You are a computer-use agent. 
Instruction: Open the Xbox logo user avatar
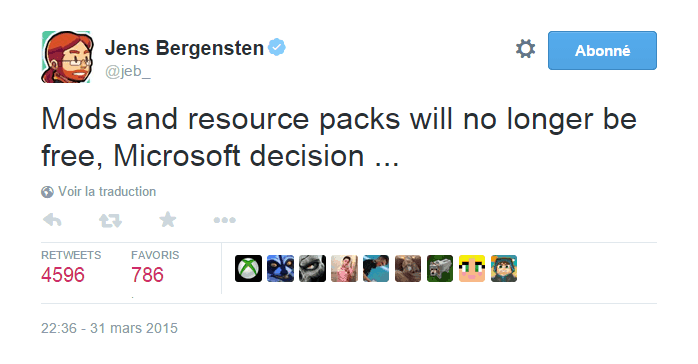(248, 268)
